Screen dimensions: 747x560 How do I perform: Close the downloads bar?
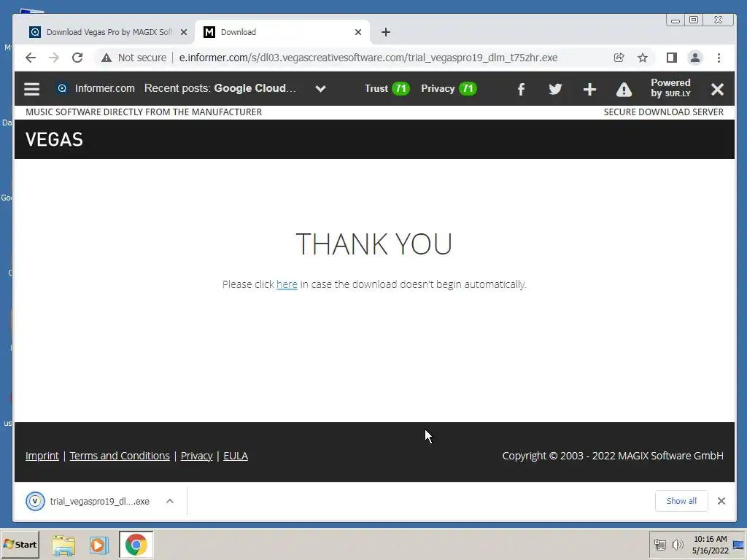[721, 501]
